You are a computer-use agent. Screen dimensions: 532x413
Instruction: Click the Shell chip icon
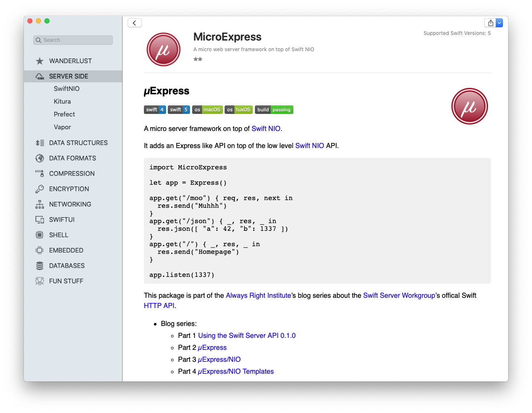click(40, 235)
